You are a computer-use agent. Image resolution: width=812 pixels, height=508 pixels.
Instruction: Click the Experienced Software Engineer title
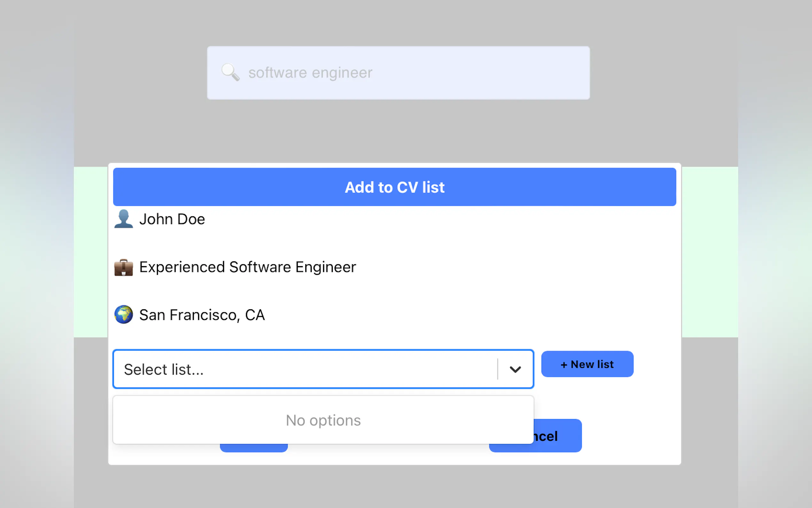click(x=247, y=267)
